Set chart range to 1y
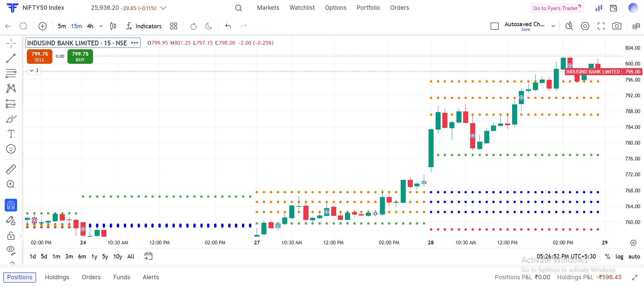 pyautogui.click(x=94, y=256)
